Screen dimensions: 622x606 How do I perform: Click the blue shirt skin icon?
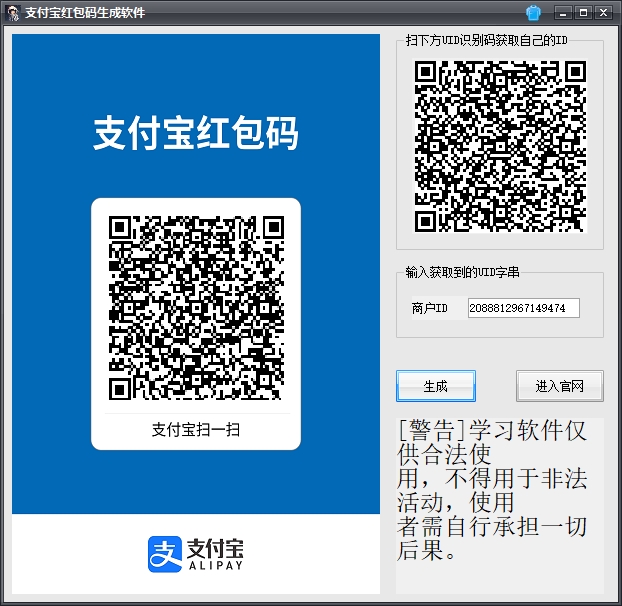click(x=533, y=13)
